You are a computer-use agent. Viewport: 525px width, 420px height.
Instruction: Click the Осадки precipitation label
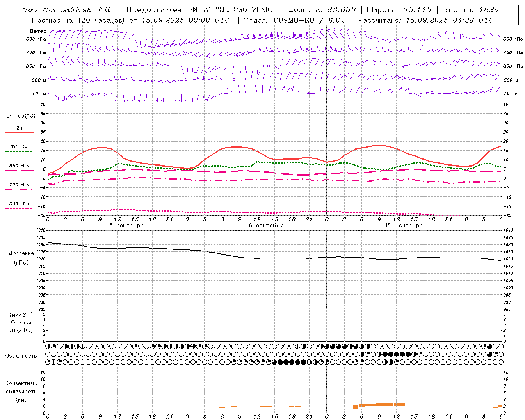pos(21,322)
